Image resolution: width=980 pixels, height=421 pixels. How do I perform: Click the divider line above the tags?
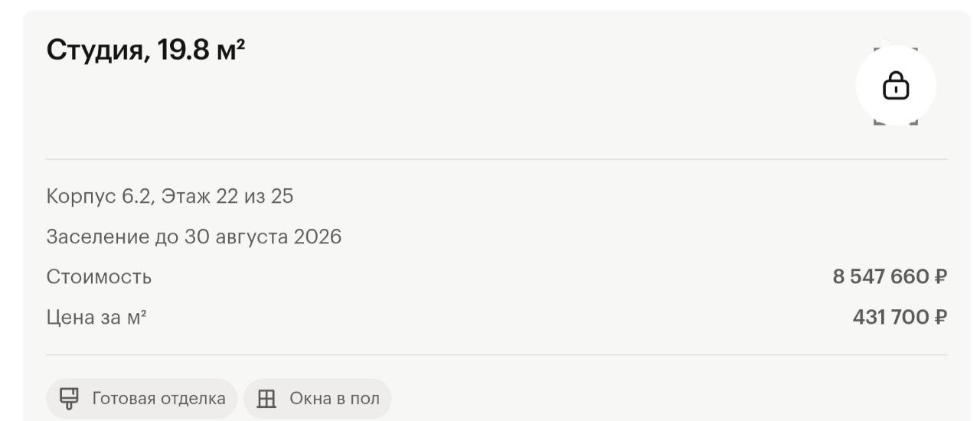coord(496,354)
